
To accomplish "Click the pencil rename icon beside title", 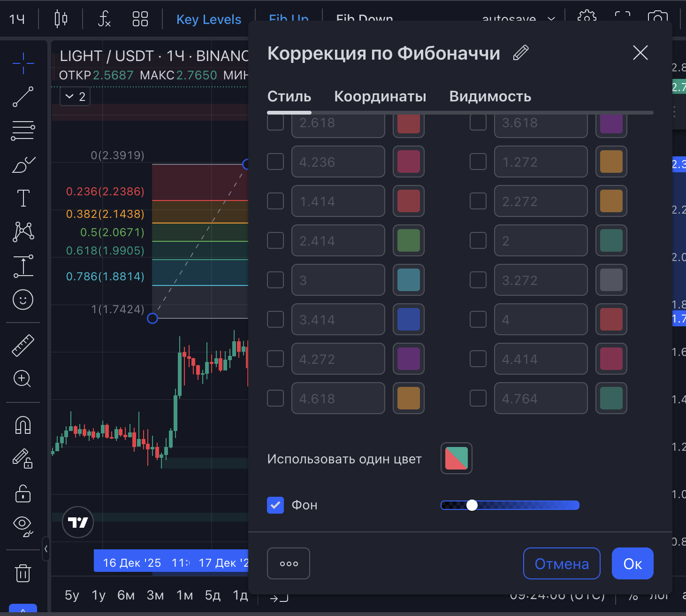I will 521,53.
